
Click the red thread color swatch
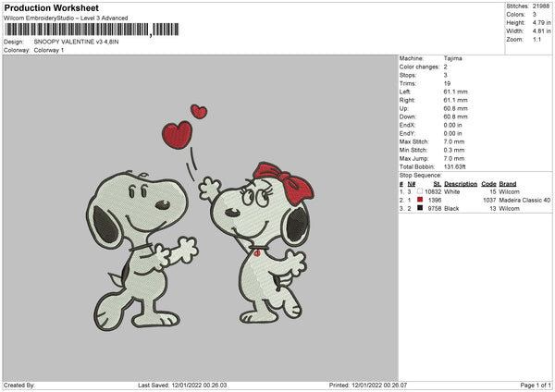pos(420,200)
